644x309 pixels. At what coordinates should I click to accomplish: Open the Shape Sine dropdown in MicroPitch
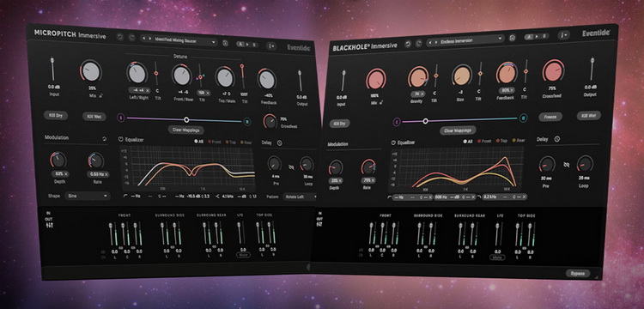coord(87,197)
